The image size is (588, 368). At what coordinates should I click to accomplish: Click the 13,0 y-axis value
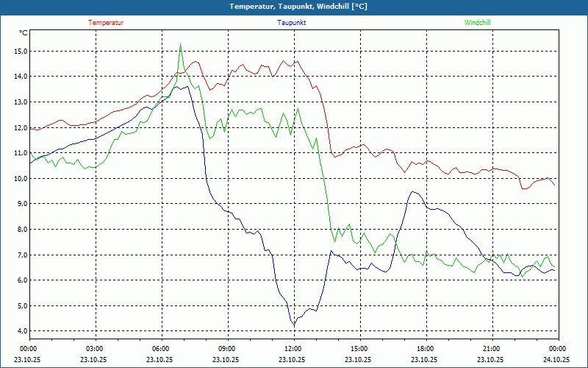pyautogui.click(x=21, y=102)
